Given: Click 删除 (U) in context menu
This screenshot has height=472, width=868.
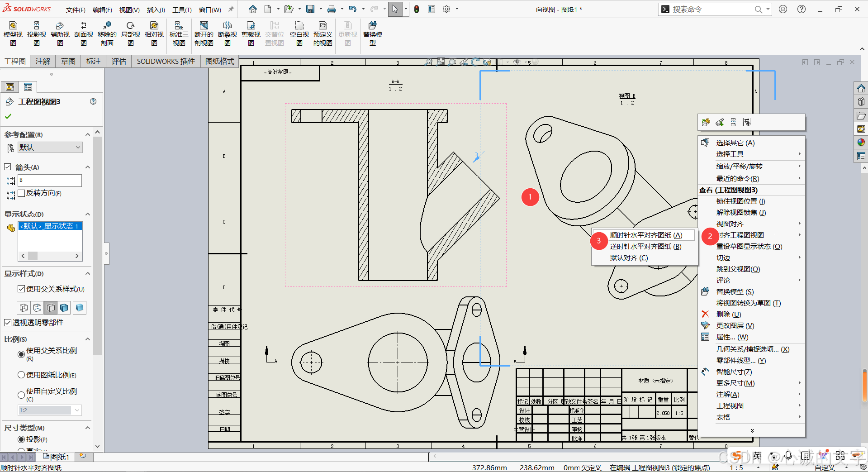Looking at the screenshot, I should click(x=728, y=315).
